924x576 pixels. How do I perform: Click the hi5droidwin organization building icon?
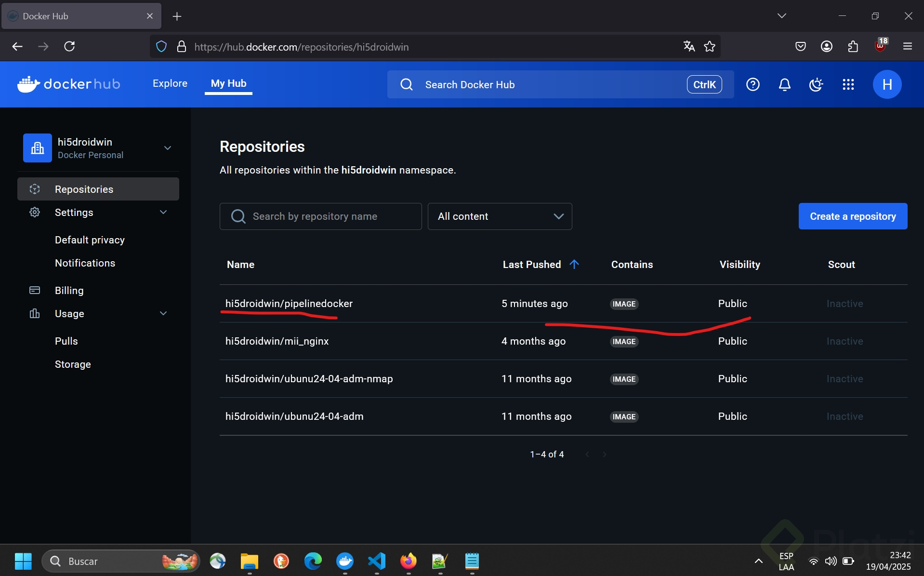tap(38, 148)
